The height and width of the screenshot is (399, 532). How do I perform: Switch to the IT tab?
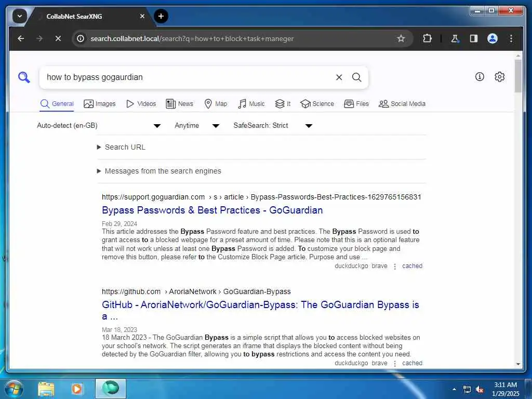[x=283, y=104]
